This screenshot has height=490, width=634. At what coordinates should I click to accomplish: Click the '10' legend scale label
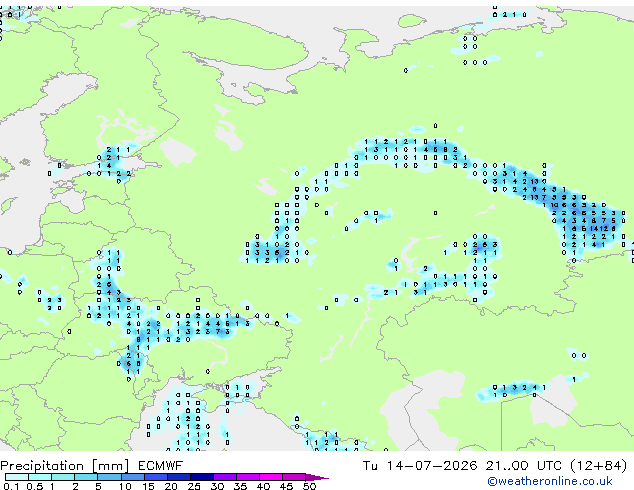tap(125, 486)
